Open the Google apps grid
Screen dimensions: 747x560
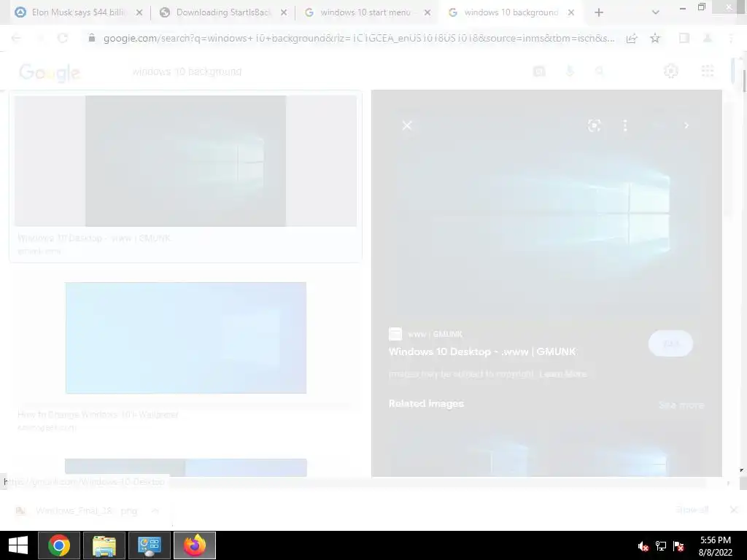(x=708, y=71)
